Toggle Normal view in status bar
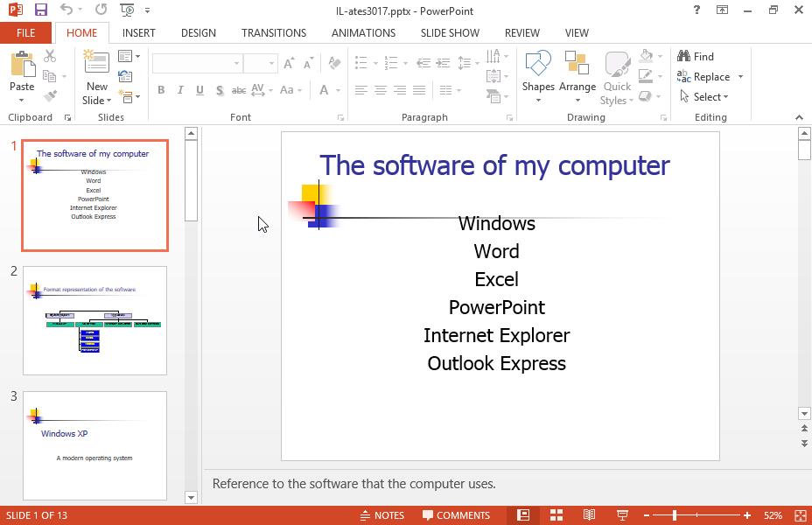Screen dimensions: 812x525 point(523,515)
